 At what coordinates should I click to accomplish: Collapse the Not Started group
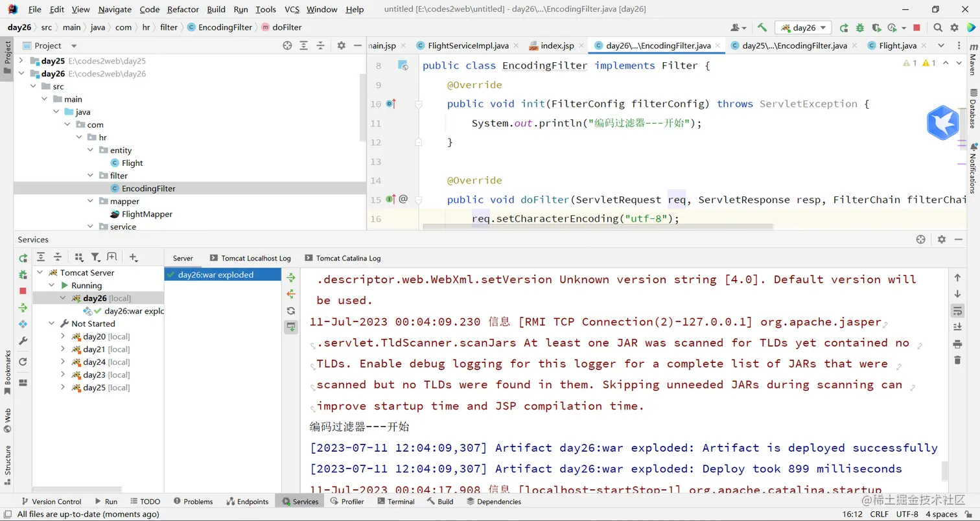pyautogui.click(x=52, y=324)
